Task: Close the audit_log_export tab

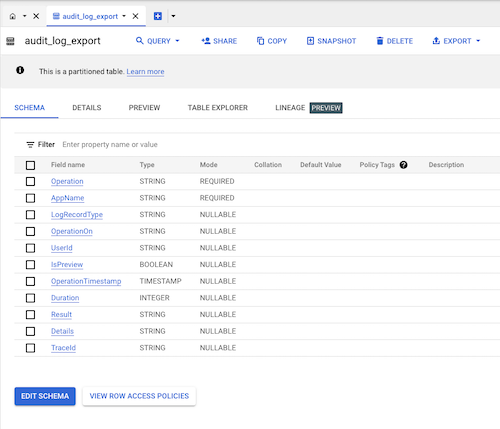Action: pyautogui.click(x=135, y=16)
